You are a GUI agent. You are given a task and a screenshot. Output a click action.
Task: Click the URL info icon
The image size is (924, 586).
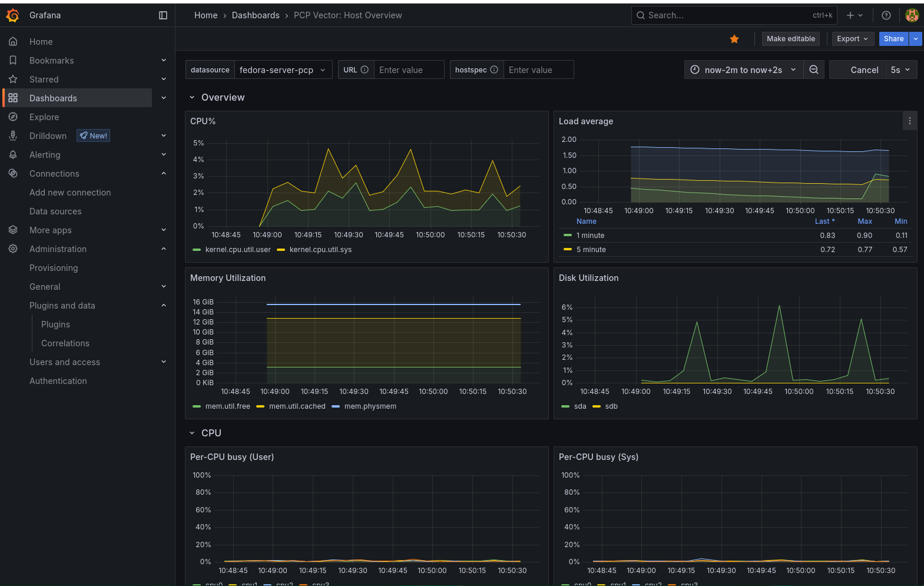365,69
